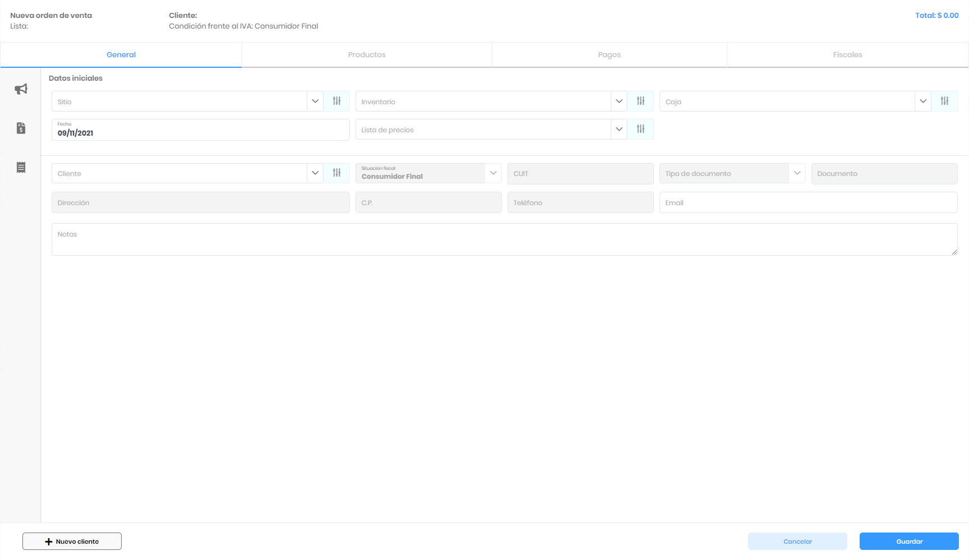Click the plus icon on Nuevo cliente

pos(49,542)
